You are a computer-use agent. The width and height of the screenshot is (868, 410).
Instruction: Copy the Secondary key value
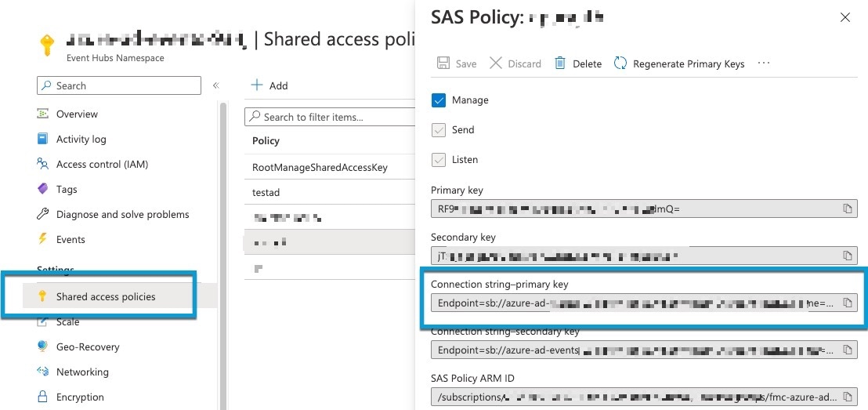point(847,256)
